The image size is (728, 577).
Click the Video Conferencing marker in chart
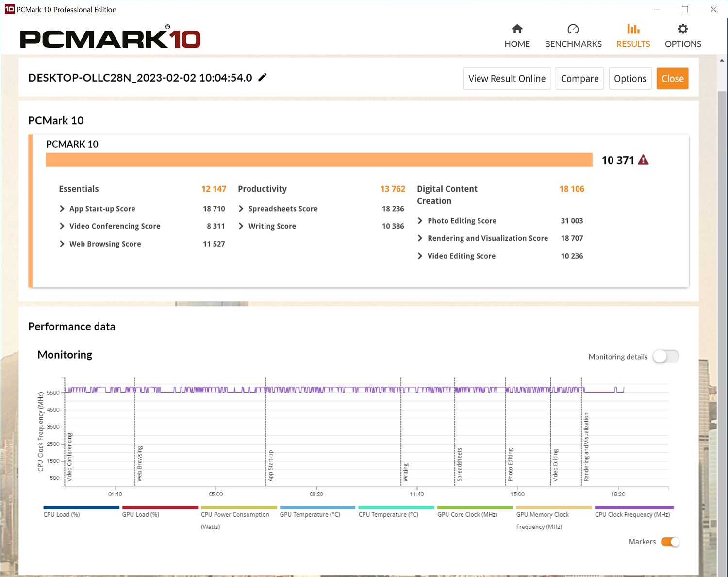[69, 457]
